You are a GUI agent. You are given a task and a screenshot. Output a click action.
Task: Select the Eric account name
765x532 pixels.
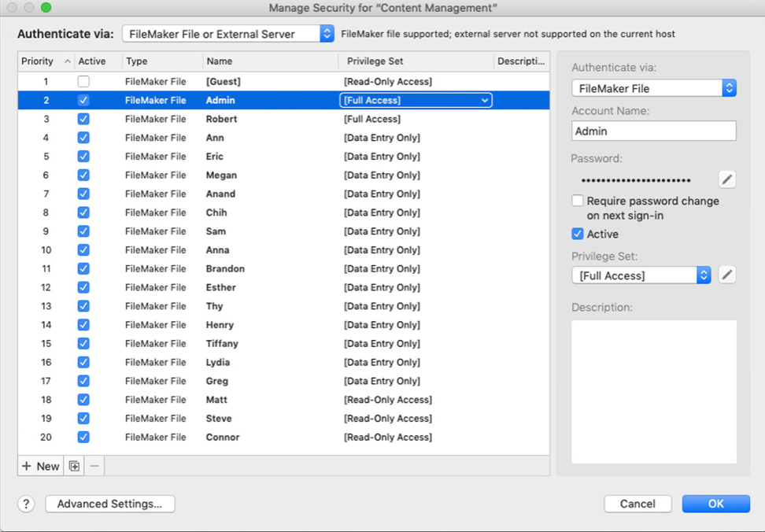(x=215, y=157)
